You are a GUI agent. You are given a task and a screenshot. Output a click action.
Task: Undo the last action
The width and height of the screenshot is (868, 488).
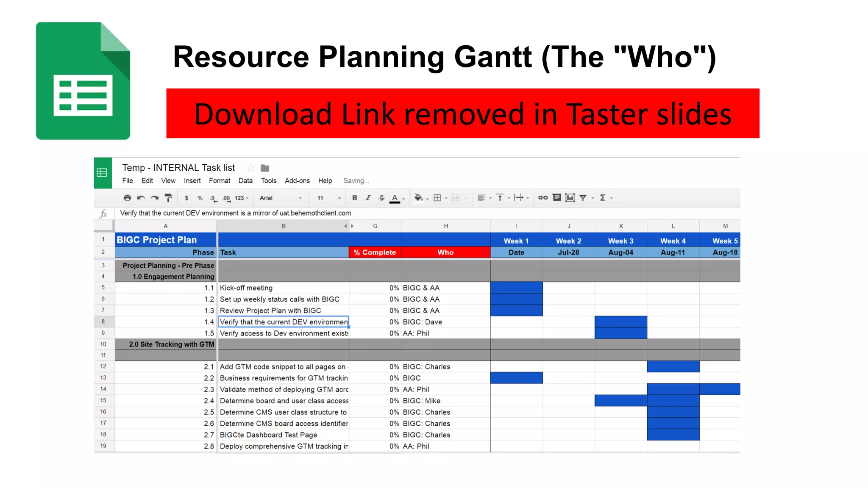pos(141,198)
